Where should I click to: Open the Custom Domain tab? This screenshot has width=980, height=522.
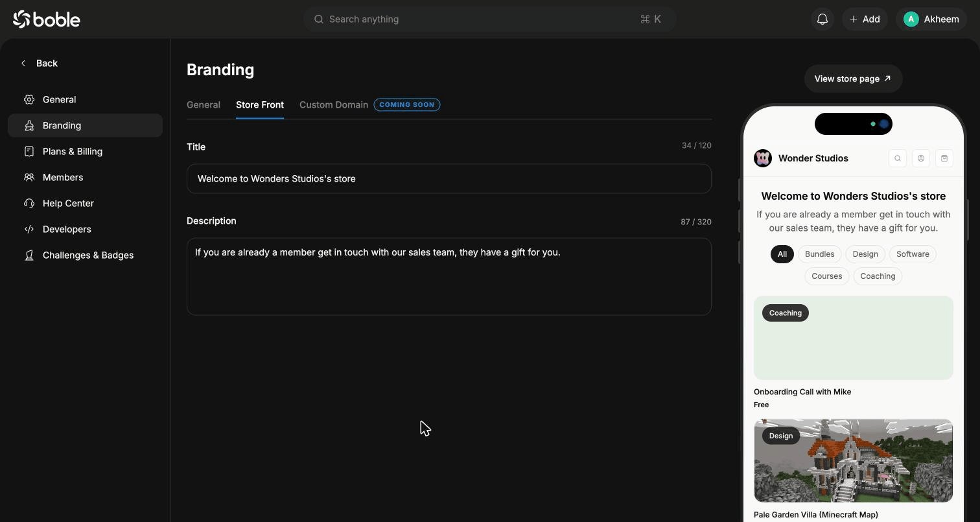click(334, 104)
